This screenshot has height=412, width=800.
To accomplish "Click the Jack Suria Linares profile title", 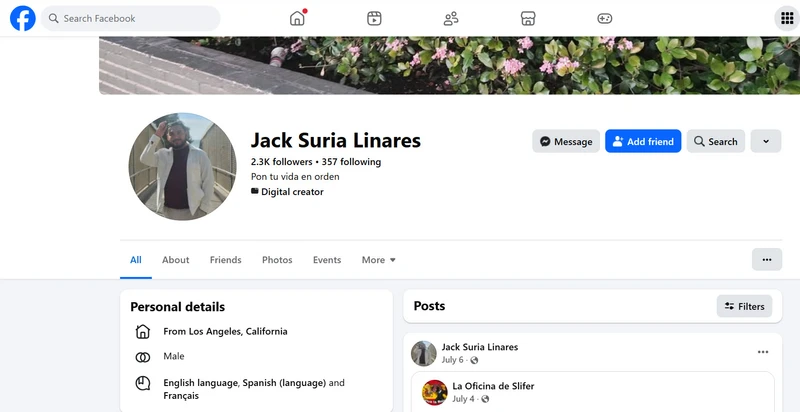I will tap(336, 140).
